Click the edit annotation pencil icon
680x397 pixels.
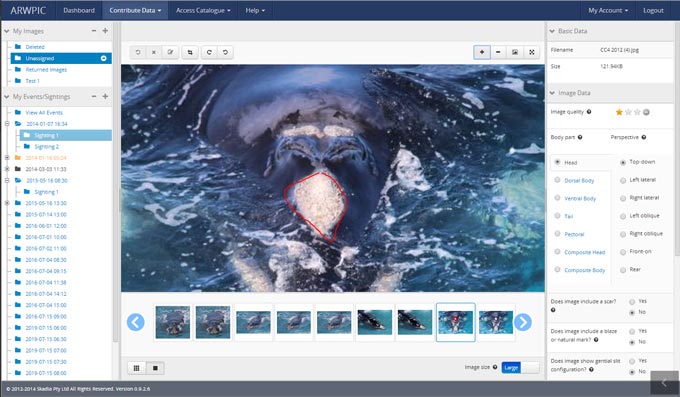point(170,52)
